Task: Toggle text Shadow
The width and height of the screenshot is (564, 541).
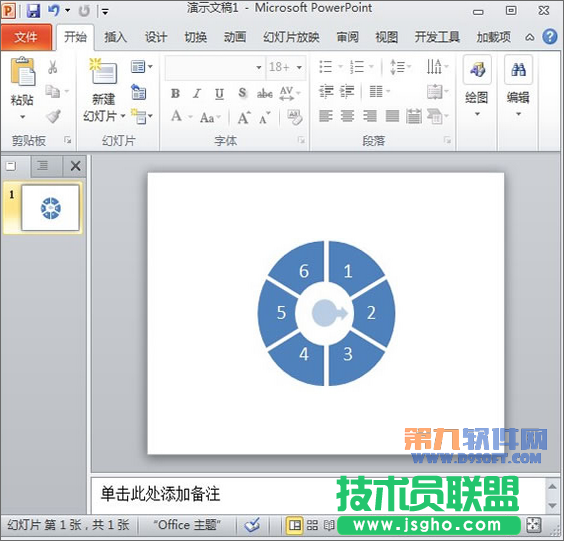Action: (x=242, y=93)
